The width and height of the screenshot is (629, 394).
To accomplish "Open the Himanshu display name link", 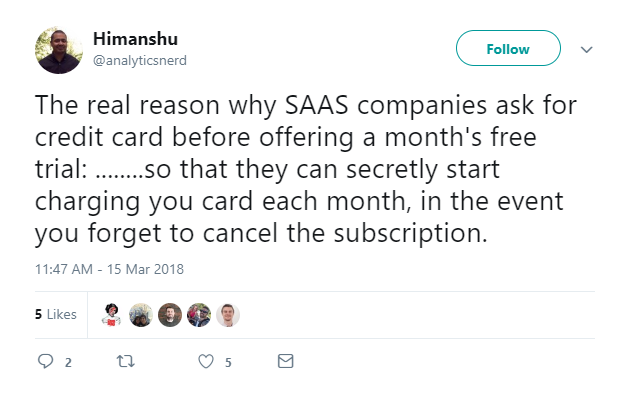I will point(136,39).
